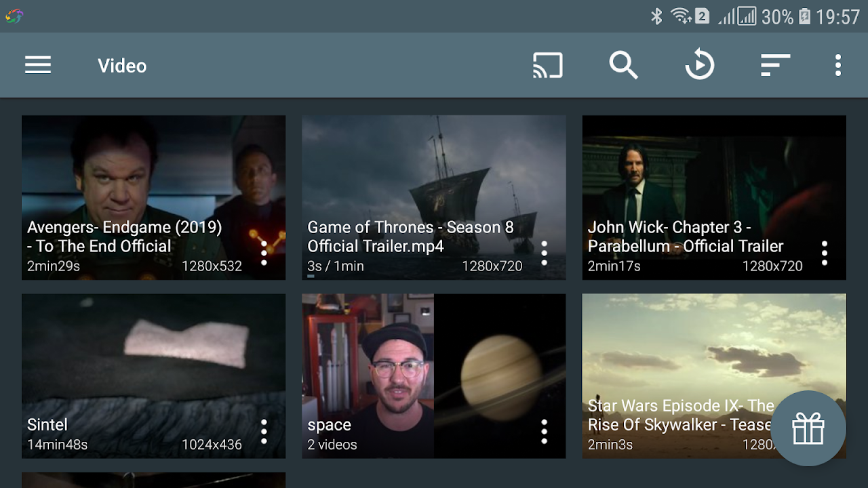Screen dimensions: 868x488
Task: Select the Video title header
Action: point(122,65)
